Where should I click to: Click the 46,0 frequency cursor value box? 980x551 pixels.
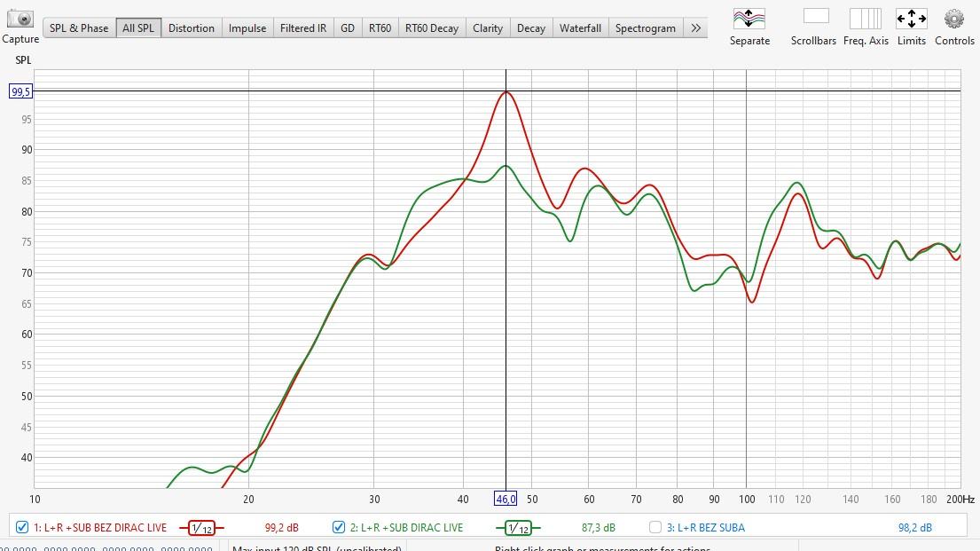(x=506, y=500)
